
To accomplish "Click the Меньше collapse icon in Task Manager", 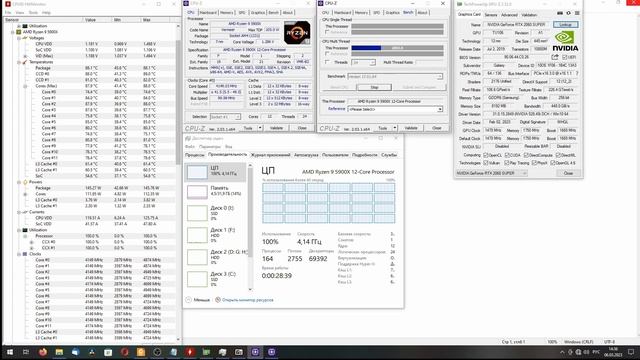I will [188, 300].
